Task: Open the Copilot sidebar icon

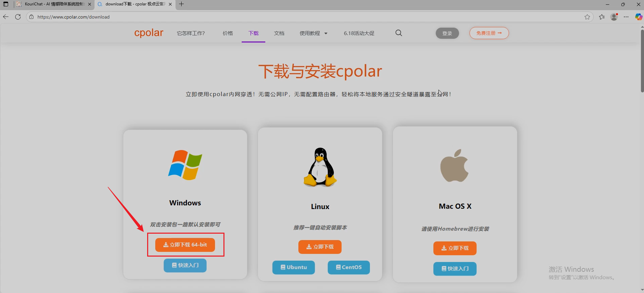Action: point(639,17)
